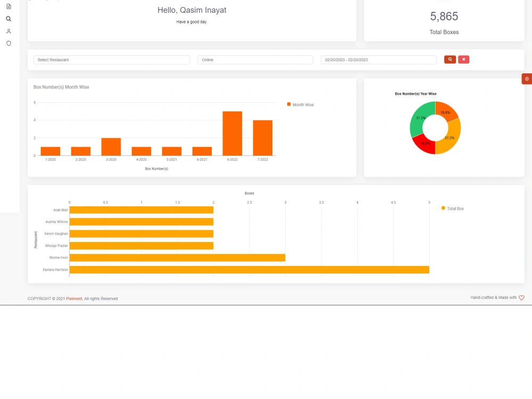Click the Whoopi Frazier bar
Image resolution: width=532 pixels, height=399 pixels.
coord(142,246)
